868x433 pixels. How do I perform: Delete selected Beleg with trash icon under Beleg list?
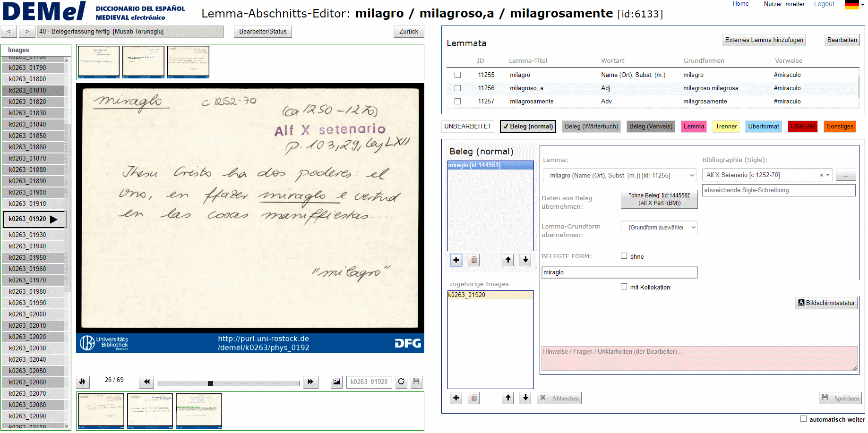pos(474,260)
